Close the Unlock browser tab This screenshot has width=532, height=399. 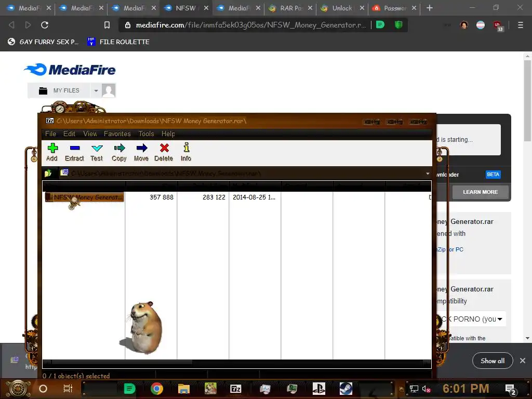pos(362,8)
